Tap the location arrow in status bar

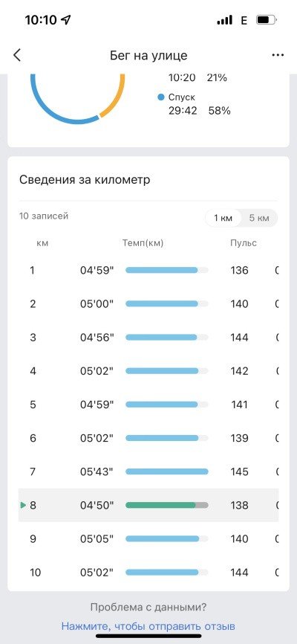point(66,20)
